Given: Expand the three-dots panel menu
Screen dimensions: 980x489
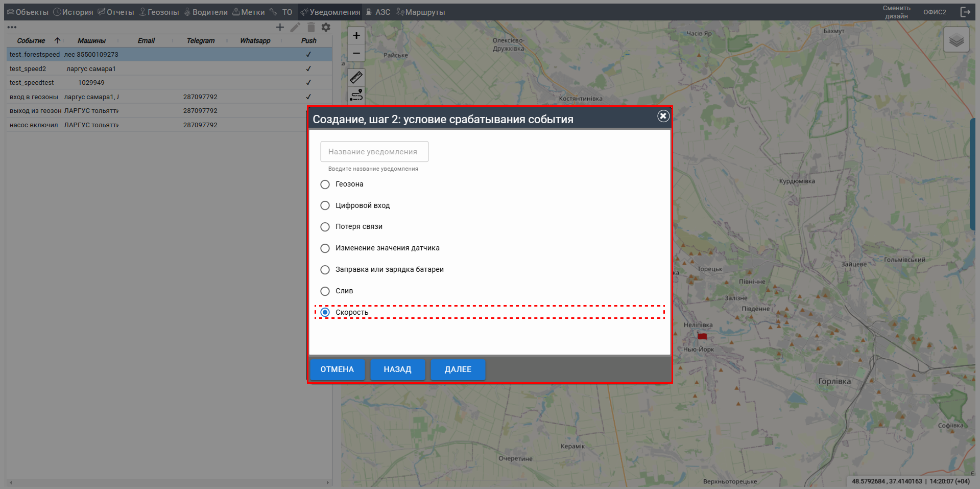Looking at the screenshot, I should (x=12, y=28).
